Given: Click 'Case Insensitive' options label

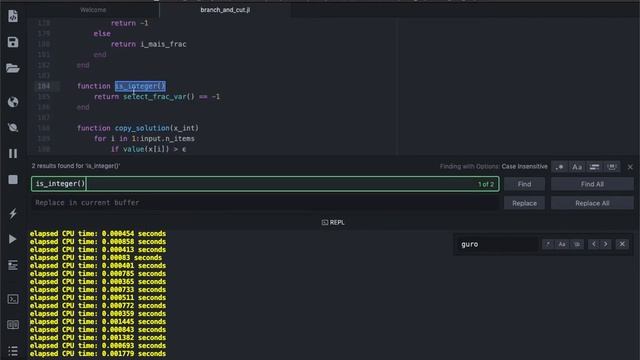Looking at the screenshot, I should [x=524, y=167].
